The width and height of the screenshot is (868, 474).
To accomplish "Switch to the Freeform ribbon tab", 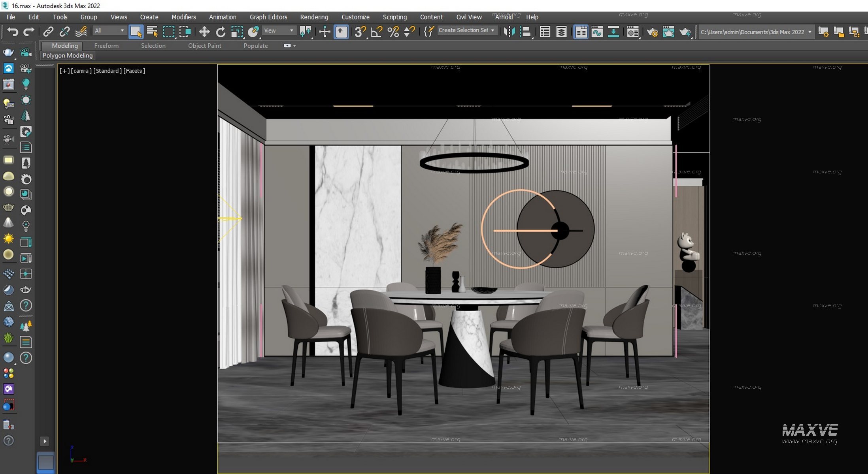I will (x=106, y=45).
